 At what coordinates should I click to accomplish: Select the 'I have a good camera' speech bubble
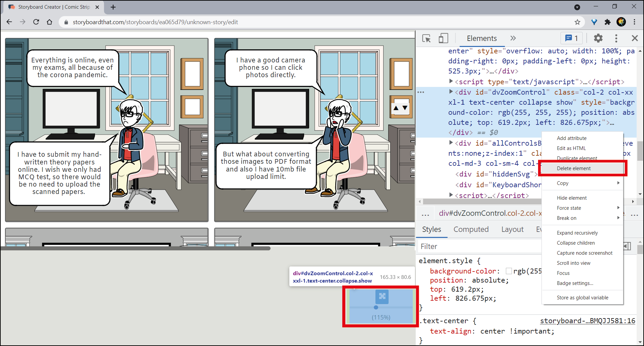[271, 68]
